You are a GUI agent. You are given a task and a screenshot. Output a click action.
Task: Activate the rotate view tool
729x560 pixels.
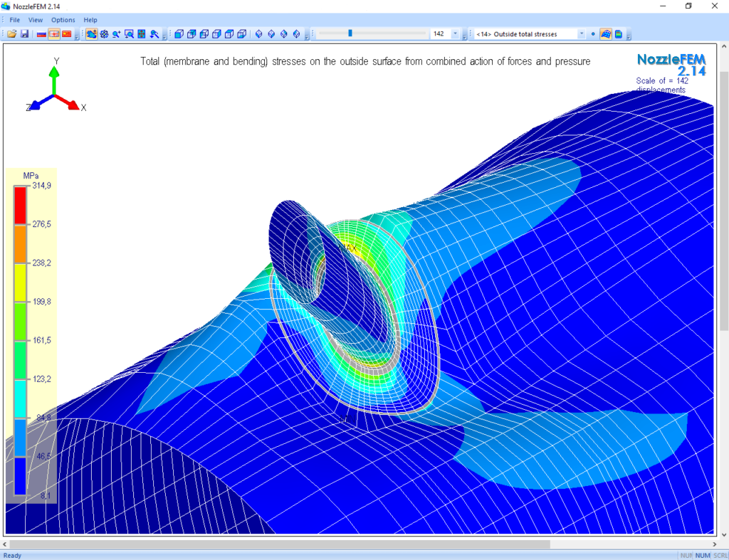pos(104,34)
